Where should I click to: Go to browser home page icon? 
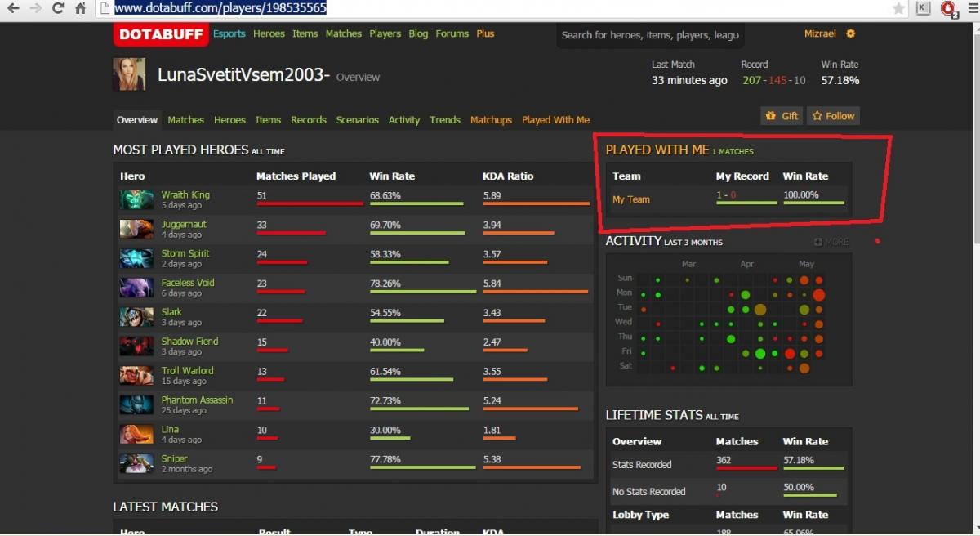pyautogui.click(x=80, y=8)
